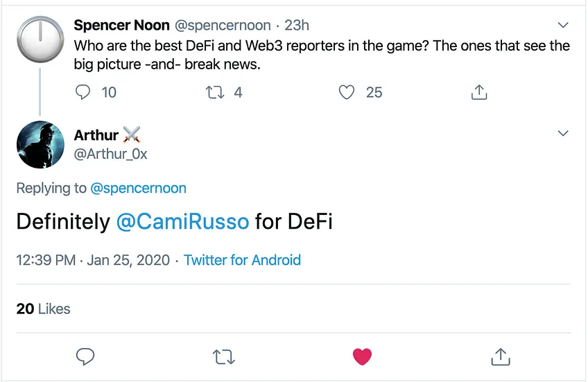The width and height of the screenshot is (588, 382).
Task: Click the 23h timestamp on Spencer's tweet
Action: pyautogui.click(x=297, y=25)
